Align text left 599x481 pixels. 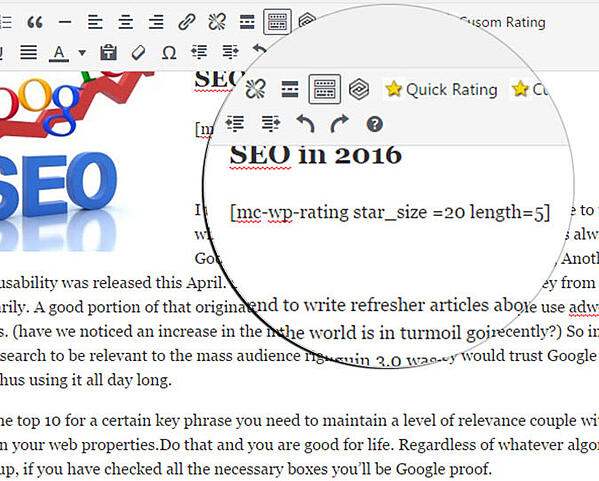tap(95, 22)
